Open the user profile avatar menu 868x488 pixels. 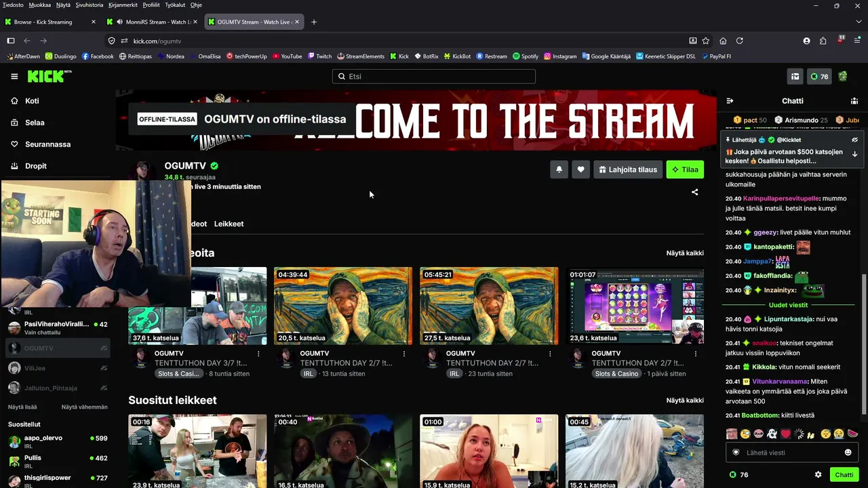pyautogui.click(x=843, y=77)
